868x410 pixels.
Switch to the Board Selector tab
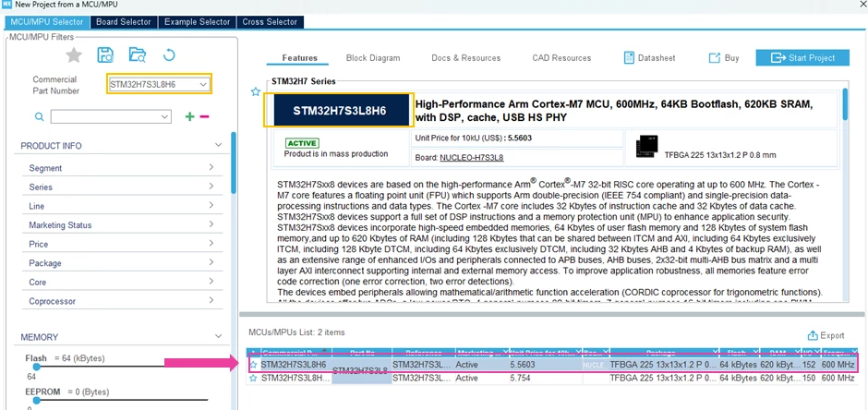[124, 22]
